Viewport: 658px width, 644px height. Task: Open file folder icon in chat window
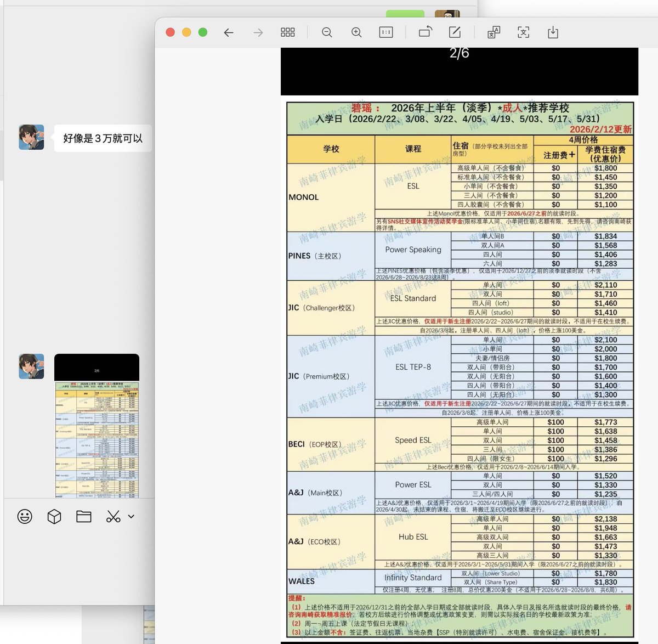point(84,516)
